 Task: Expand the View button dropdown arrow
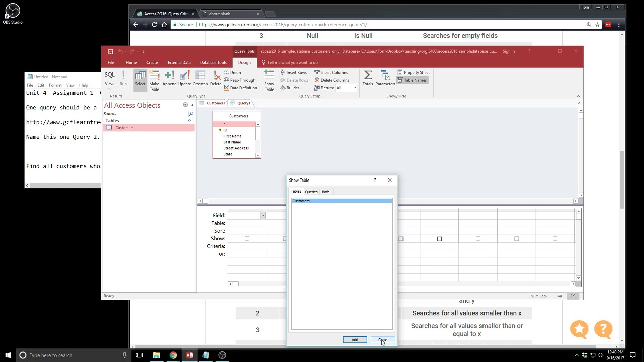109,89
